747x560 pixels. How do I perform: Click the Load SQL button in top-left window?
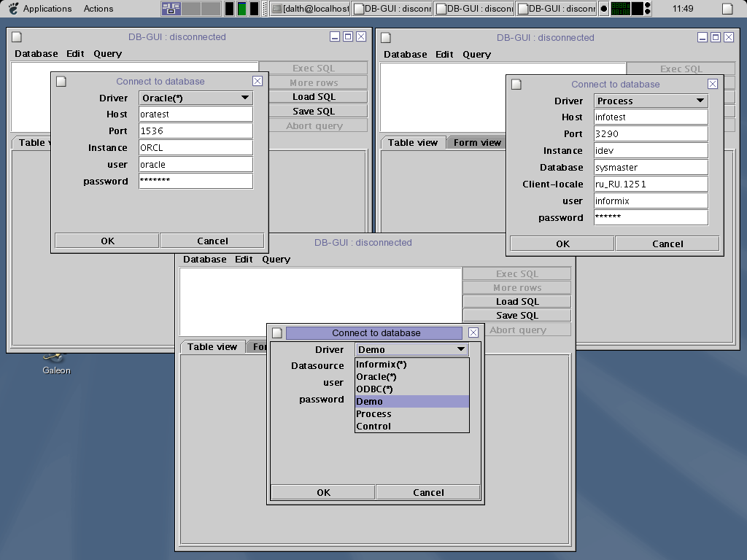(x=314, y=97)
